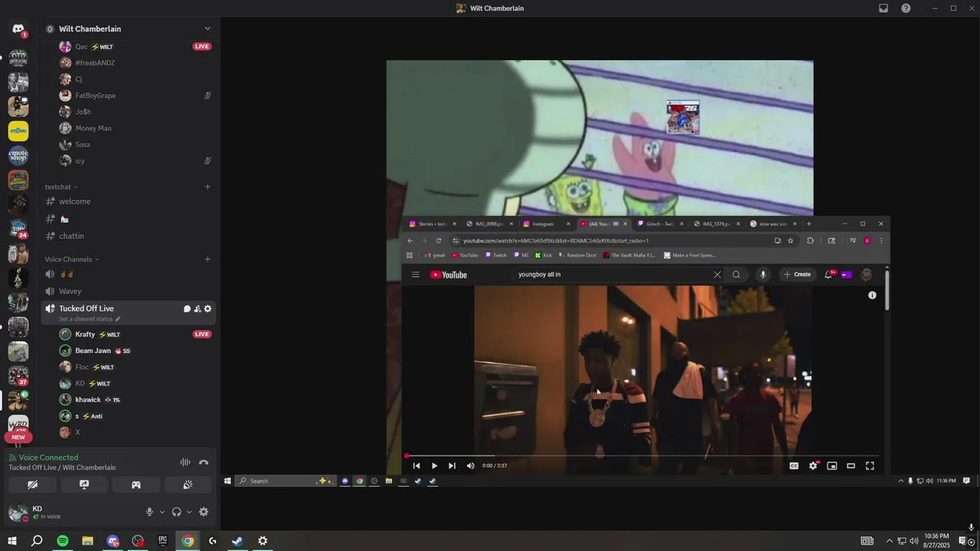Create channel in textchat category
This screenshot has width=980, height=551.
coord(207,187)
